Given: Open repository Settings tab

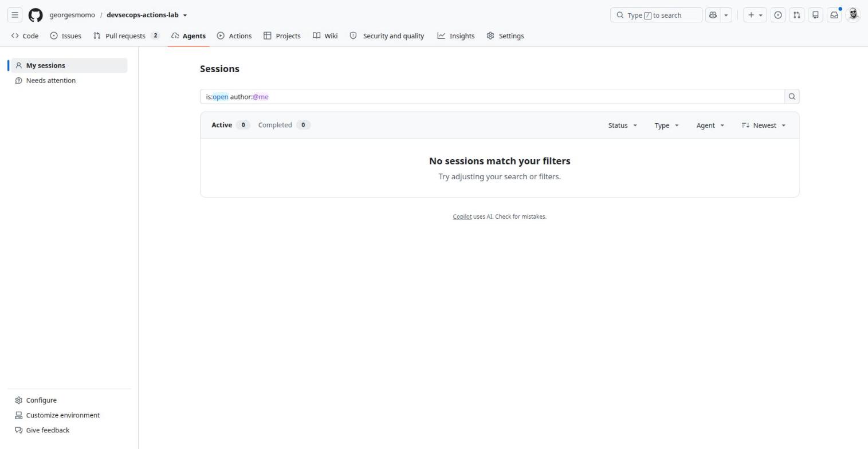Looking at the screenshot, I should pyautogui.click(x=505, y=36).
